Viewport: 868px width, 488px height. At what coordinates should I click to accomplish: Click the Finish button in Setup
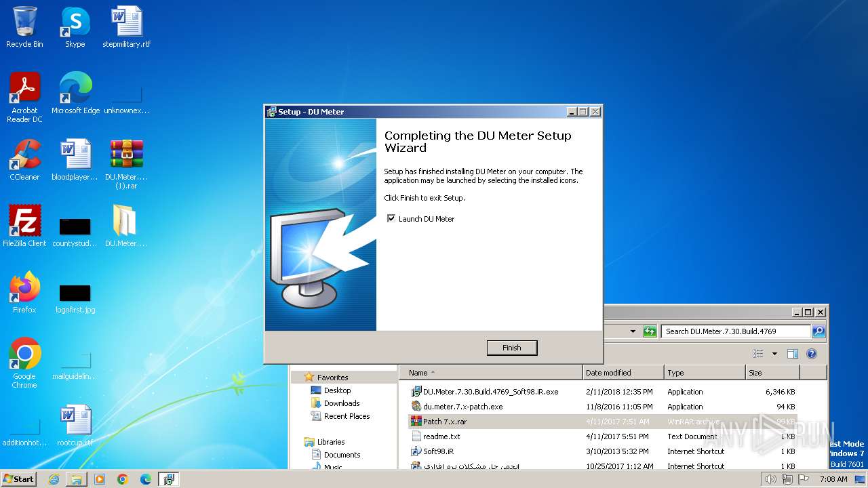tap(512, 348)
